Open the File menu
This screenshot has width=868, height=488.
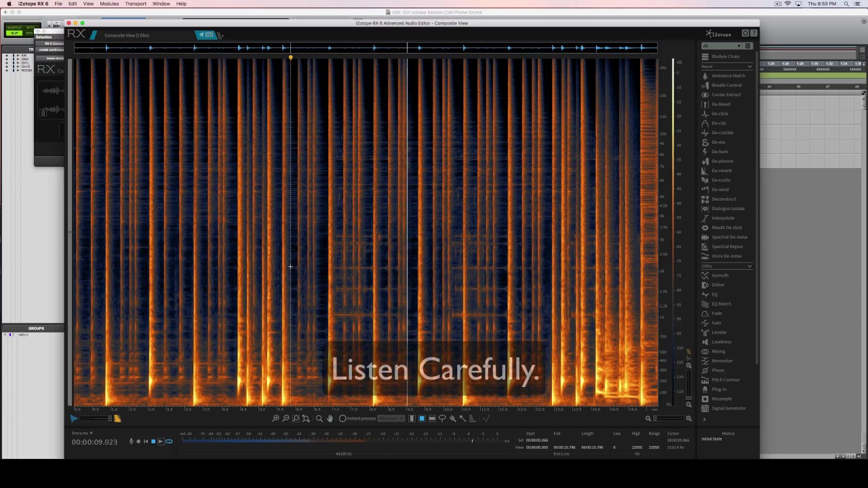point(58,4)
